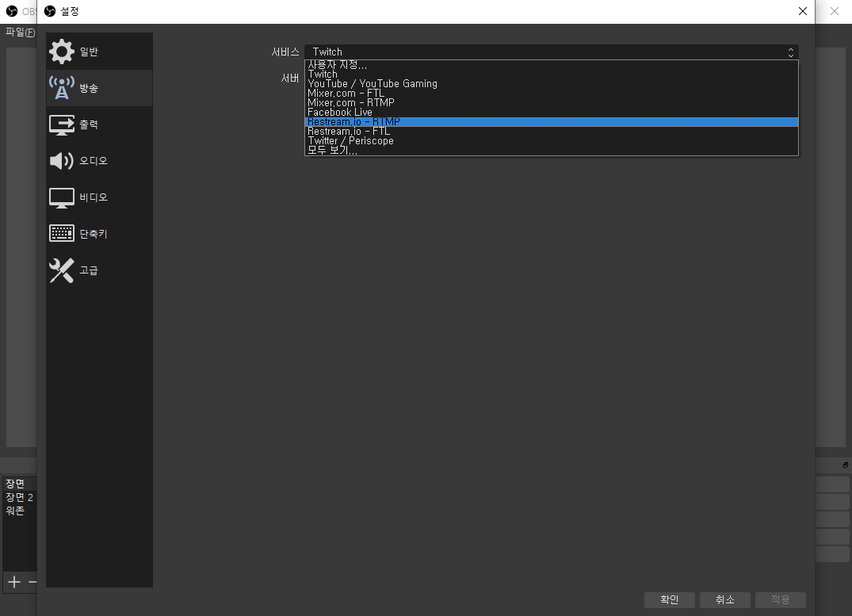This screenshot has height=616, width=852.
Task: Select scene 장면 2 in scenes list
Action: pyautogui.click(x=20, y=497)
